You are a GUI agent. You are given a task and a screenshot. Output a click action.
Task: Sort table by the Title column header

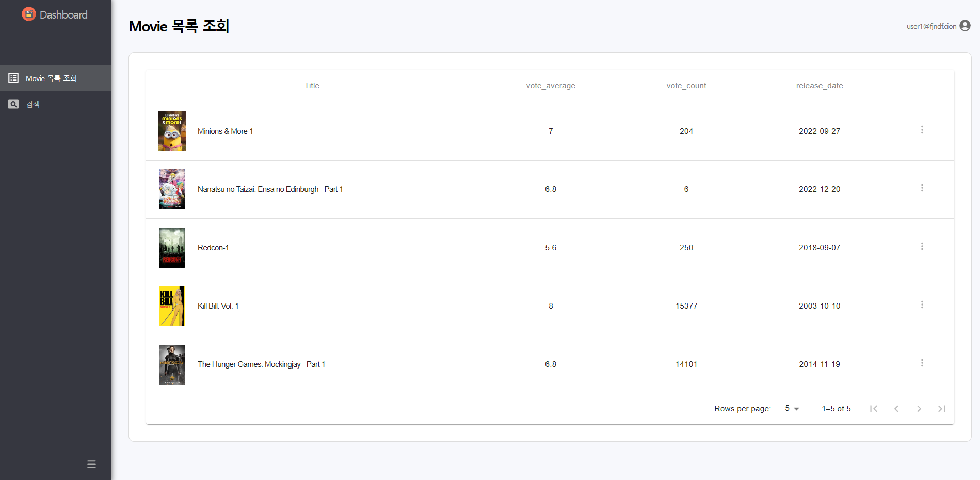pos(312,85)
